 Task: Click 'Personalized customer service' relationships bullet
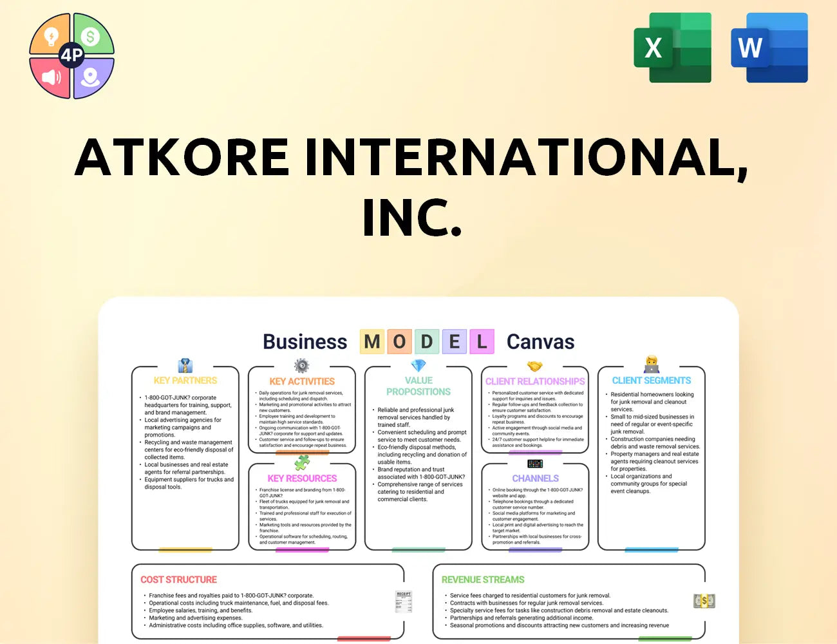tap(536, 396)
